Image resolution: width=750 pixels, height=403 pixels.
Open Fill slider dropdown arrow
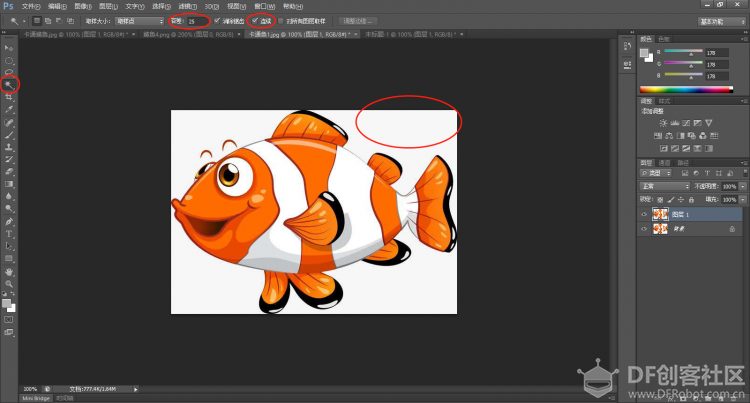tap(743, 200)
